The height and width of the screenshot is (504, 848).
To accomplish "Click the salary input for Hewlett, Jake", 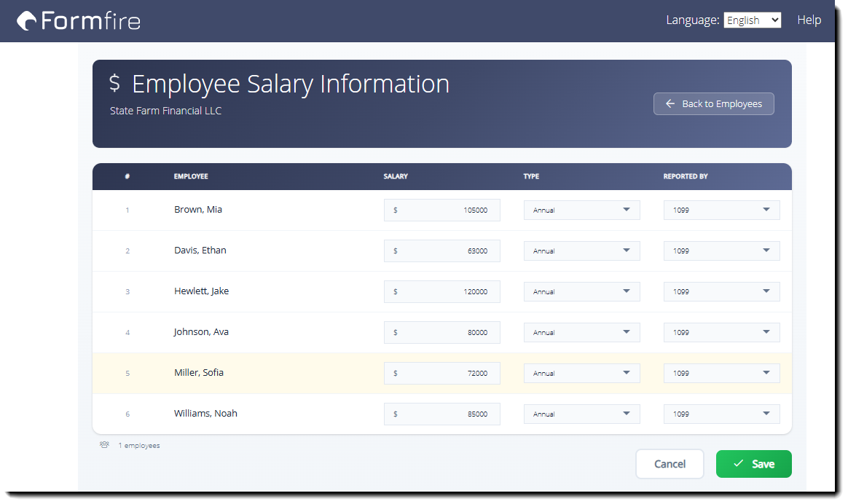I will pyautogui.click(x=441, y=291).
